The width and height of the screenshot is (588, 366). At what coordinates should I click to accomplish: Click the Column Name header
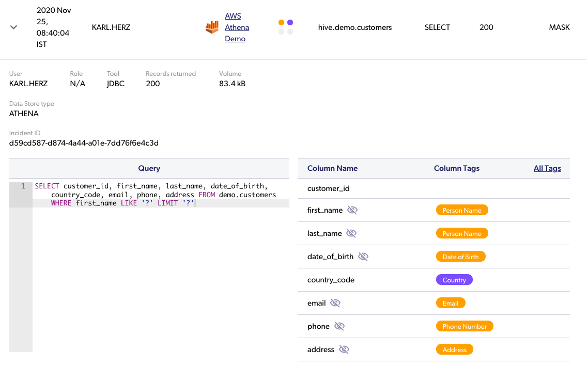pos(332,168)
